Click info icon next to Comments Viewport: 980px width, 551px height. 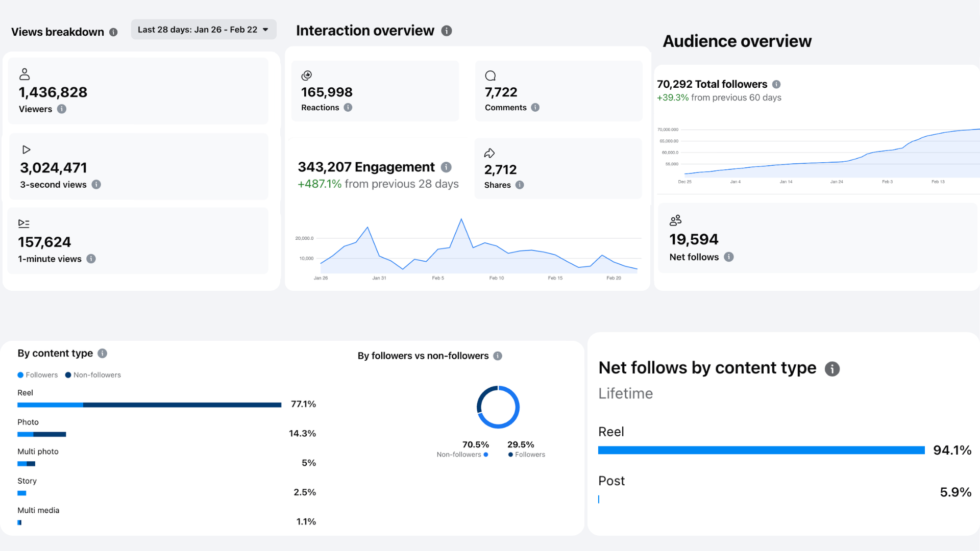pyautogui.click(x=535, y=107)
